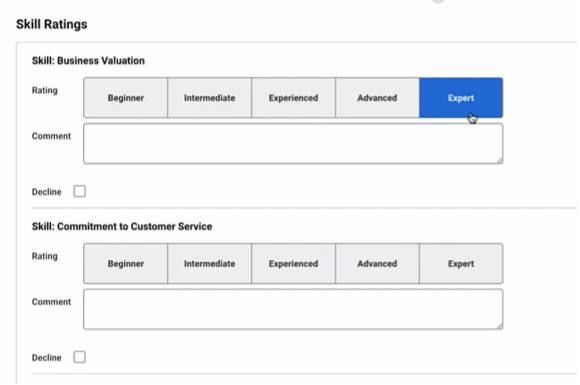The height and width of the screenshot is (385, 580).
Task: Click the Business Valuation comment field
Action: 293,143
